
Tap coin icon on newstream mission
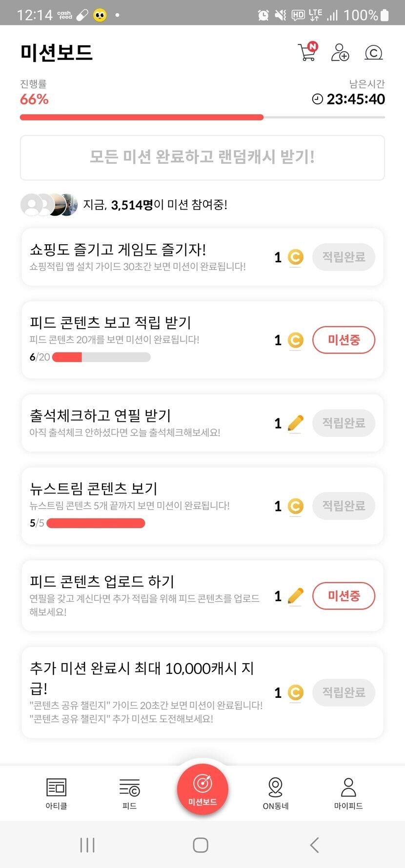[x=295, y=506]
